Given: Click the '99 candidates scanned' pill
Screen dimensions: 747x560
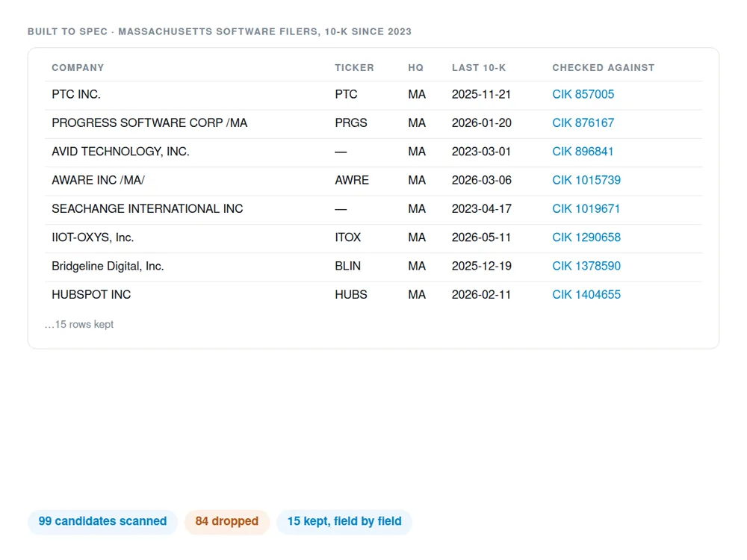Looking at the screenshot, I should click(x=102, y=521).
